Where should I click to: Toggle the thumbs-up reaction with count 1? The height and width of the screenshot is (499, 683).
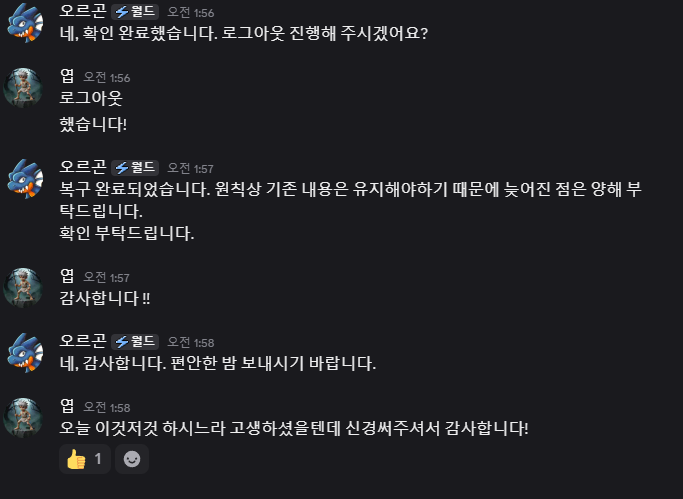(85, 459)
